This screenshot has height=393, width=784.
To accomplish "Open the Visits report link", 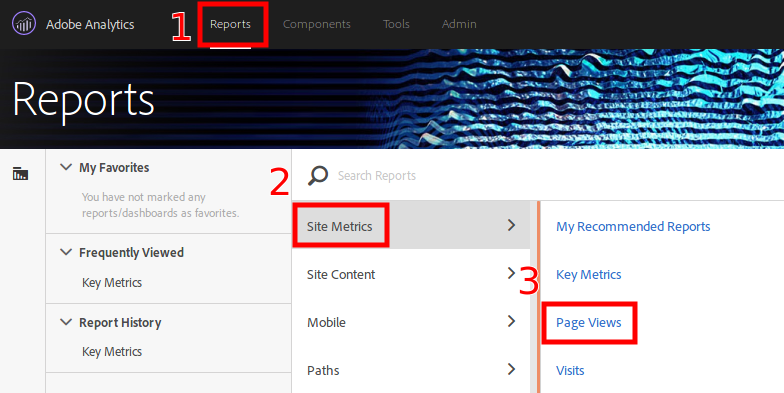I will 570,370.
